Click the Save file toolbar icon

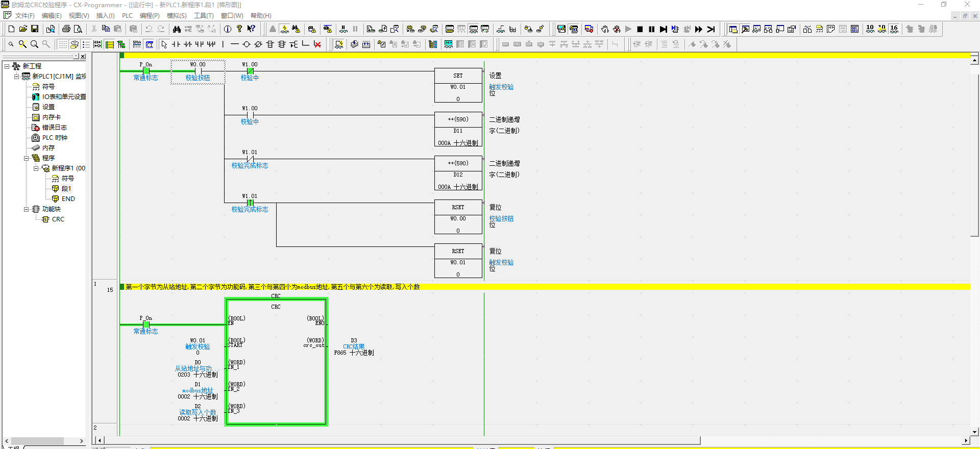(x=35, y=29)
